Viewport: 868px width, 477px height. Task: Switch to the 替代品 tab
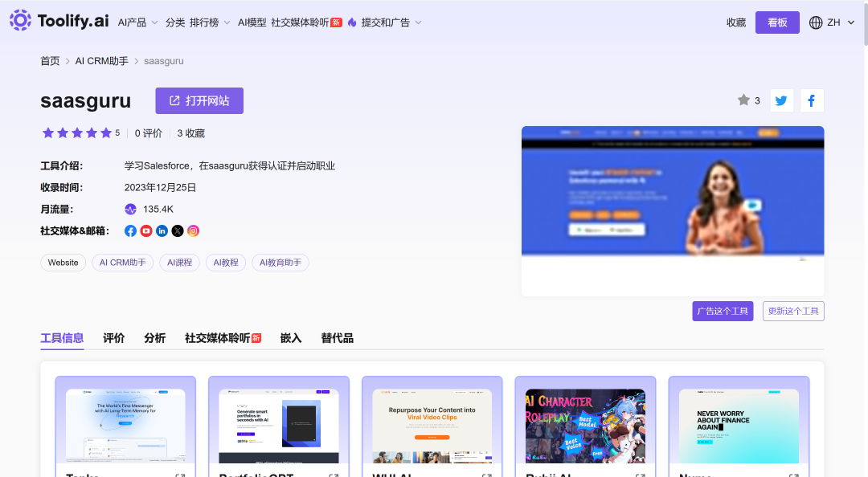337,338
